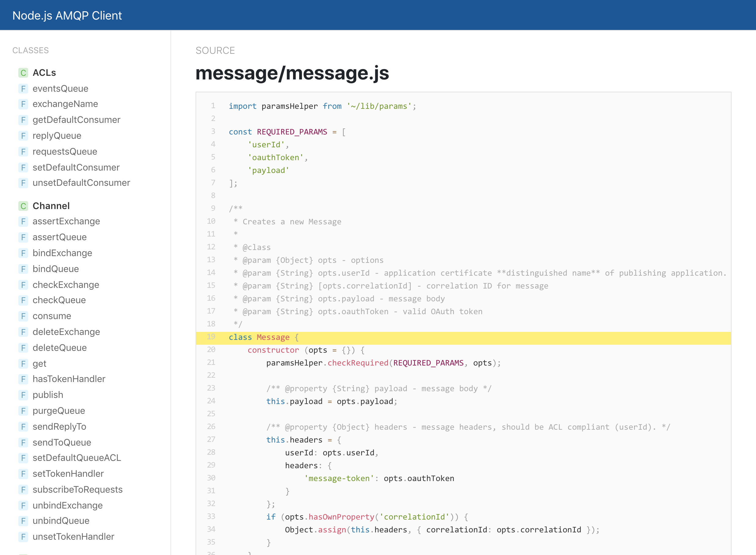The width and height of the screenshot is (756, 555).
Task: Open setTokenHandler under Channel
Action: (x=68, y=474)
